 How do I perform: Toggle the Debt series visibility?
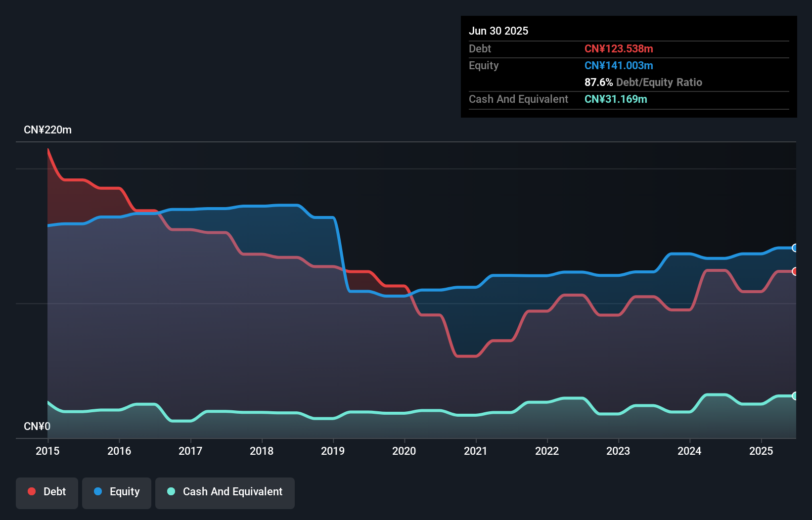point(47,492)
